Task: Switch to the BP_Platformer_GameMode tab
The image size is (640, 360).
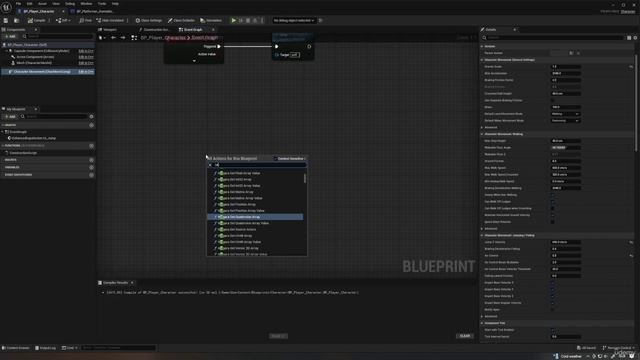Action: 94,11
